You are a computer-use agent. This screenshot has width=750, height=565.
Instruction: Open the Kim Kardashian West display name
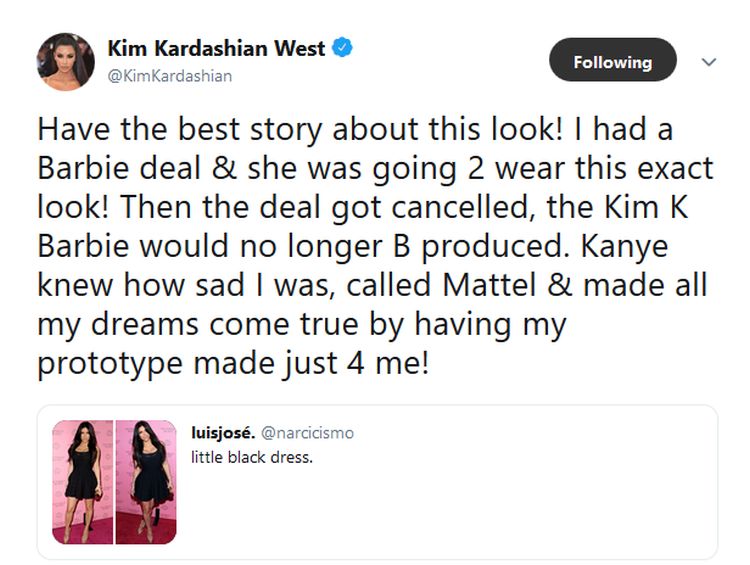(218, 48)
